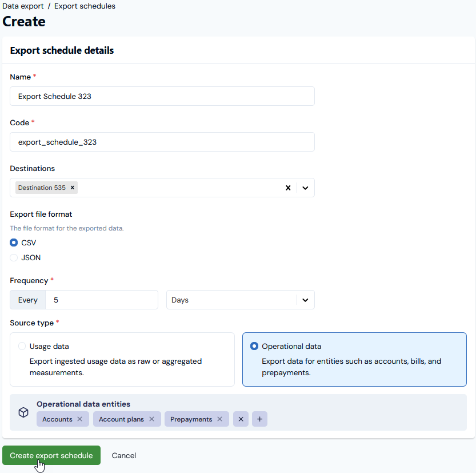Cancel export schedule creation
Screen dimensions: 476x473
pyautogui.click(x=124, y=455)
